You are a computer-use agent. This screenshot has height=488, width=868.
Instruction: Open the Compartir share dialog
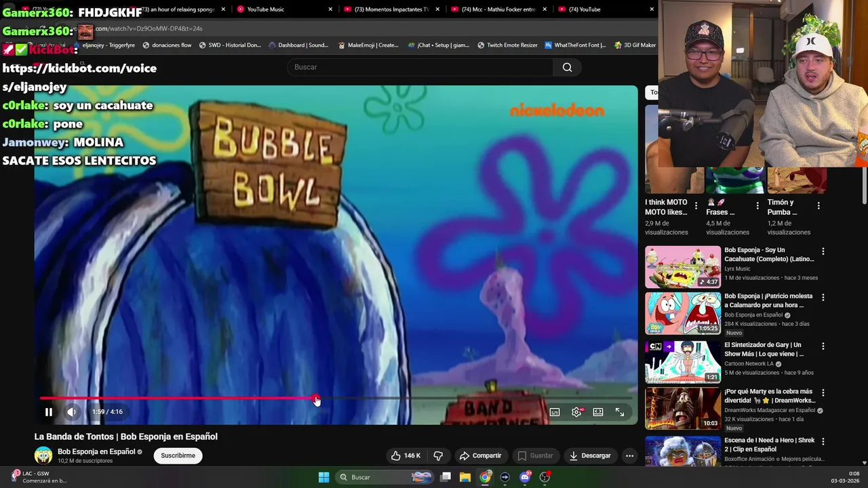(480, 455)
